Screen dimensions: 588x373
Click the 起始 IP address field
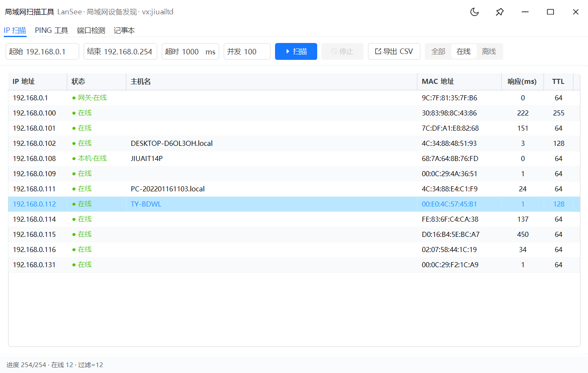[x=42, y=51]
